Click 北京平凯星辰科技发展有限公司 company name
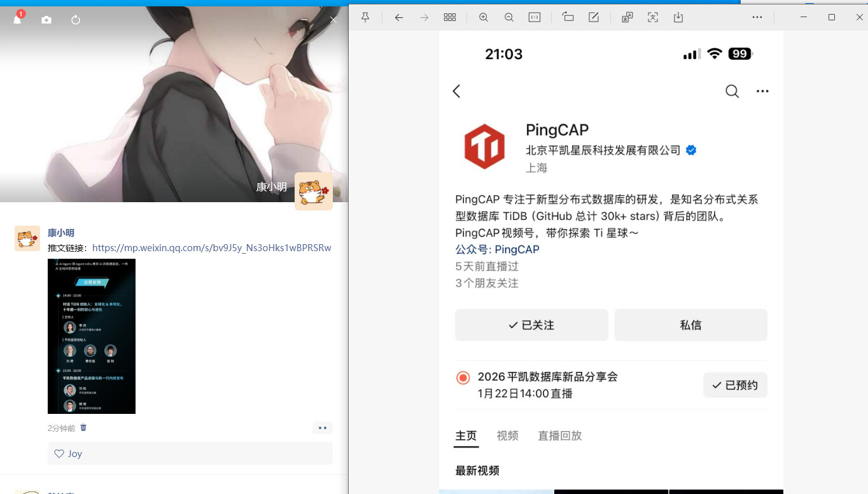868x494 pixels. click(603, 150)
